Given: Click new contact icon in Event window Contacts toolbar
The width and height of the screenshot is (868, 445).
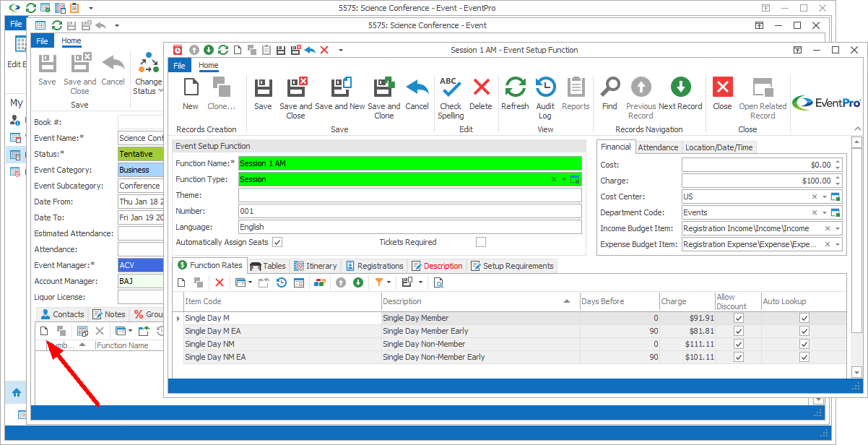Looking at the screenshot, I should (43, 331).
